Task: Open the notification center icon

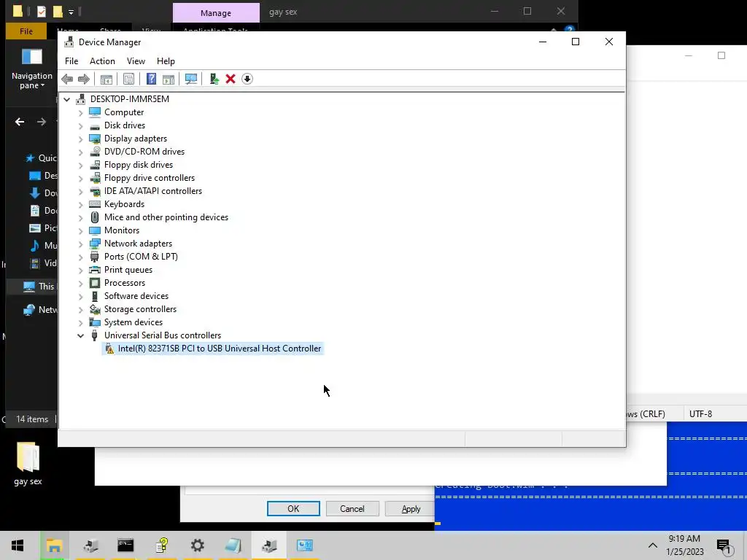Action: [724, 545]
